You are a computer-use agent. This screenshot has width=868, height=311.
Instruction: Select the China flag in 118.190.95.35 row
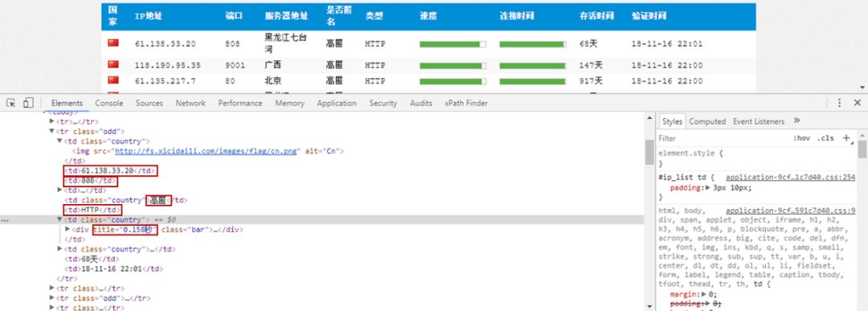[x=113, y=65]
